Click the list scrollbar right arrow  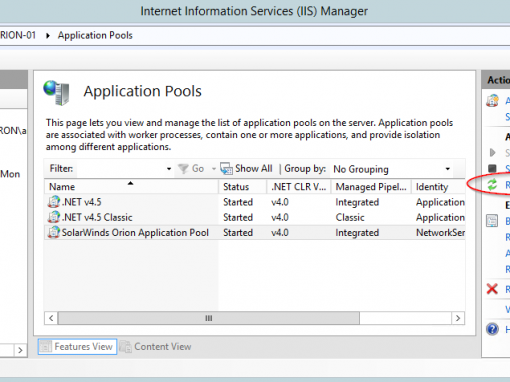pyautogui.click(x=458, y=318)
